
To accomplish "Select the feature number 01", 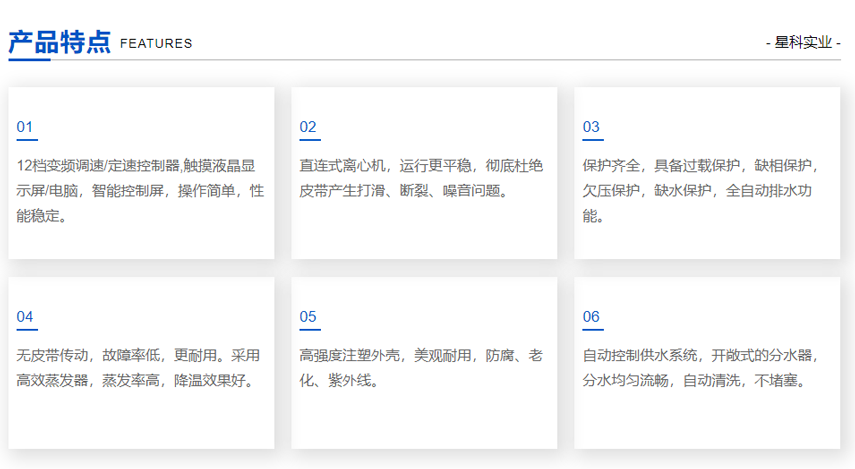I will tap(25, 127).
